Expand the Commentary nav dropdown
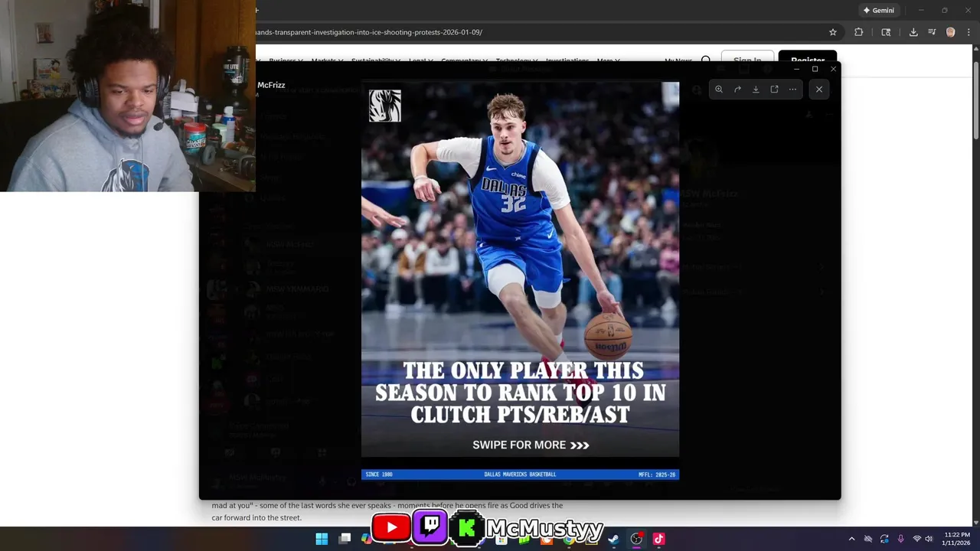Viewport: 980px width, 551px height. (x=465, y=60)
